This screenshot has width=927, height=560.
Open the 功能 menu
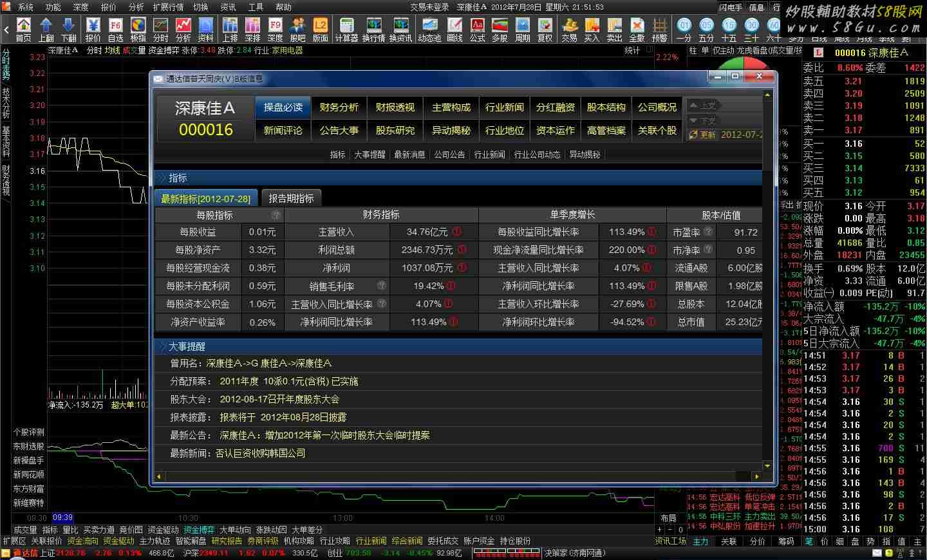53,7
